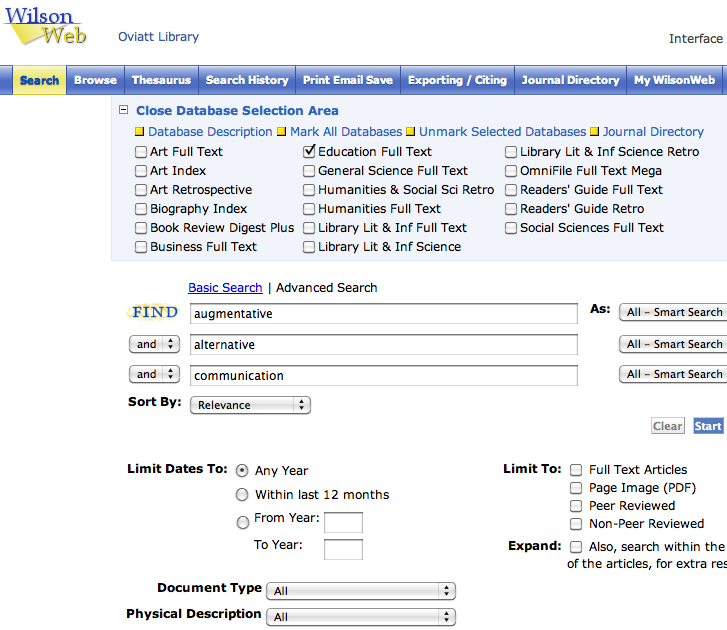Click the To Year input box
Image resolution: width=727 pixels, height=630 pixels.
(x=343, y=549)
